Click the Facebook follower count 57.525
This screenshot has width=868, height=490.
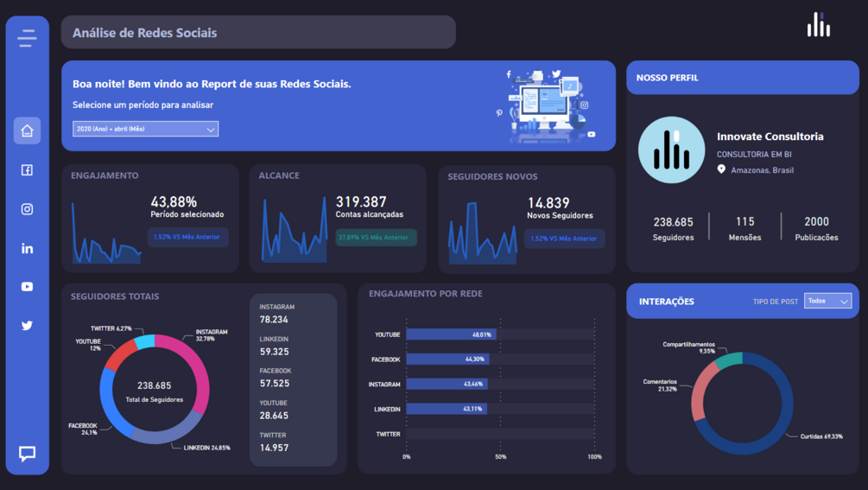(274, 383)
